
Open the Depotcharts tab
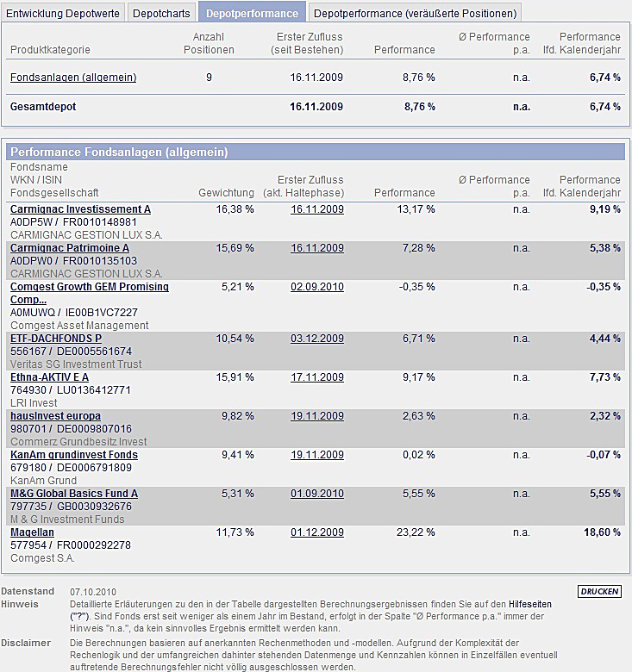(161, 13)
